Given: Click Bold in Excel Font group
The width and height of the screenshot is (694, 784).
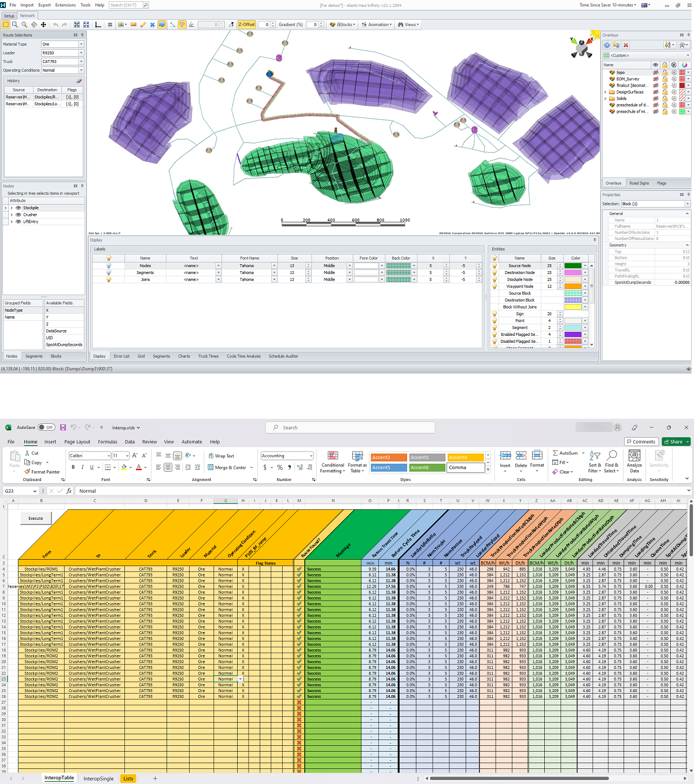Looking at the screenshot, I should coord(73,467).
